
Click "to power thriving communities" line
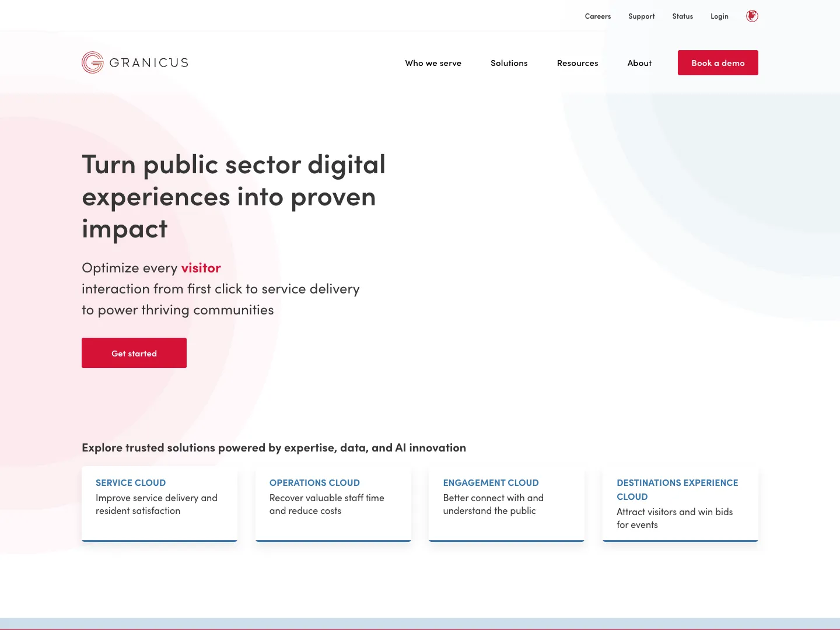[178, 310]
